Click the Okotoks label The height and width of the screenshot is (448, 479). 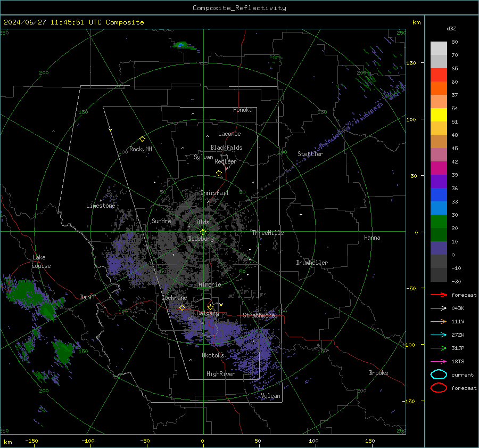pos(213,355)
